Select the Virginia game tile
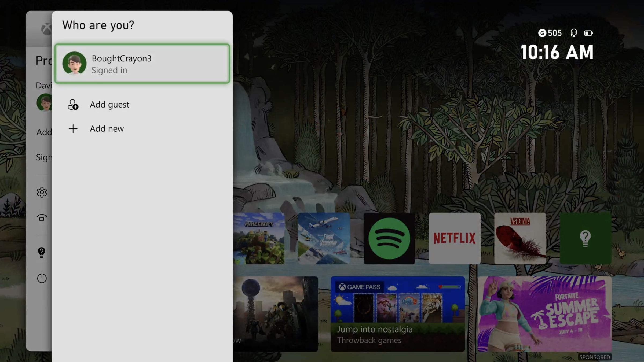The image size is (644, 362). click(519, 238)
